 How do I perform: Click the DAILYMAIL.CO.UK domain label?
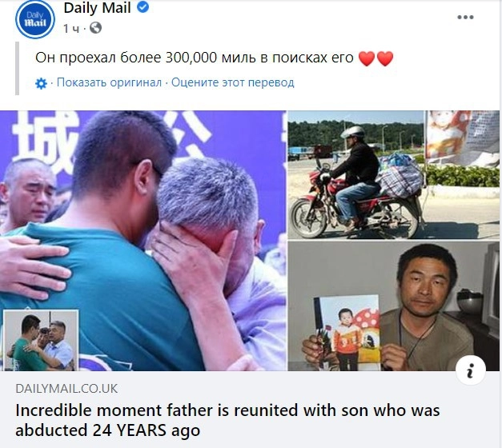coord(66,389)
